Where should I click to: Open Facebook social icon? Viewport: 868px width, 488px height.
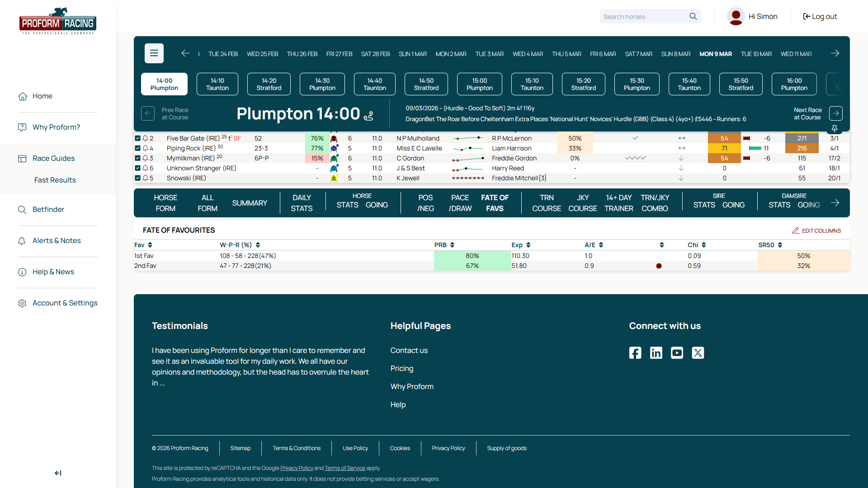click(635, 353)
